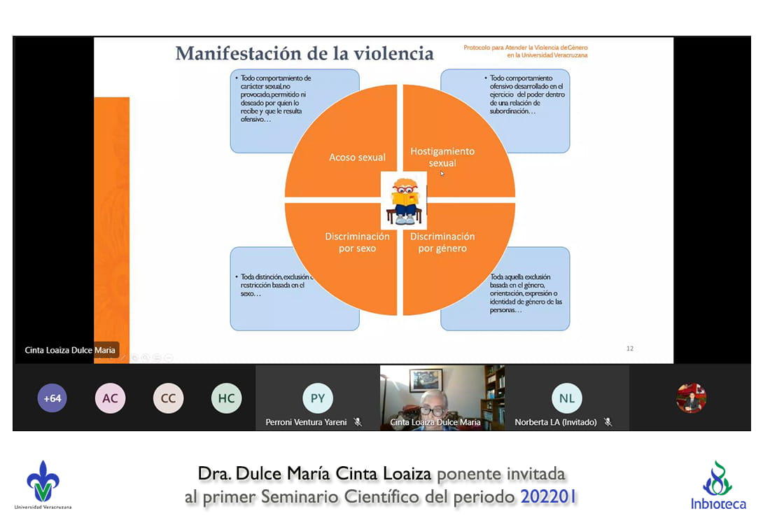Click the Manifestación de la violencia title
Image resolution: width=763 pixels, height=532 pixels.
[x=304, y=53]
